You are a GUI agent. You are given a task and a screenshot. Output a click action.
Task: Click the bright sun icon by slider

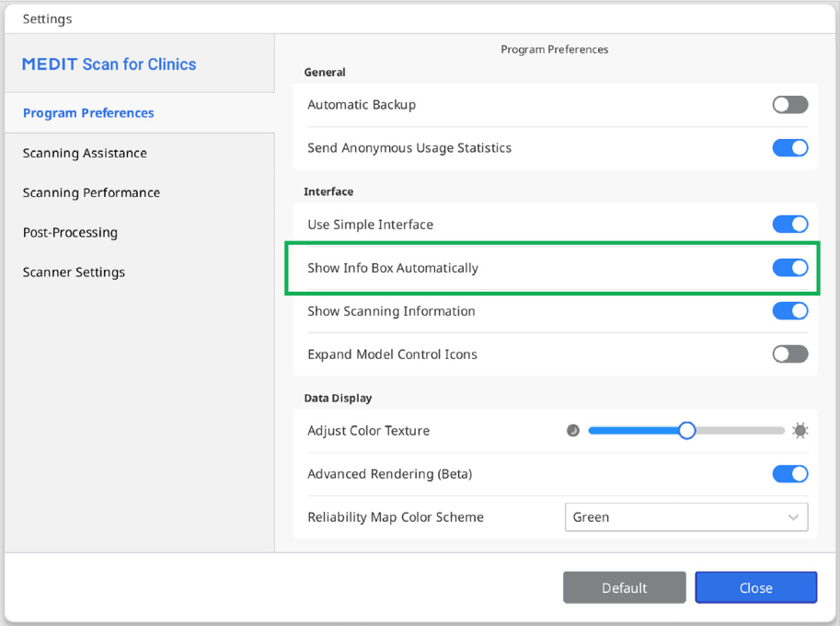coord(800,431)
